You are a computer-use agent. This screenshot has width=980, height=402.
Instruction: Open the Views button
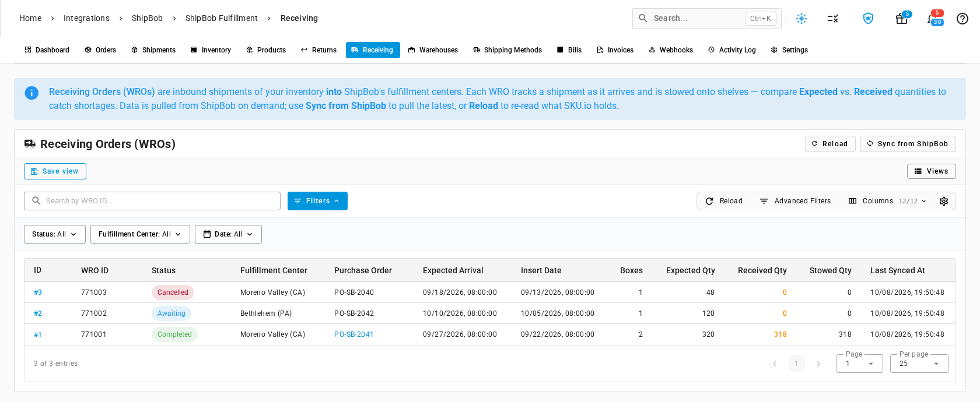(932, 171)
